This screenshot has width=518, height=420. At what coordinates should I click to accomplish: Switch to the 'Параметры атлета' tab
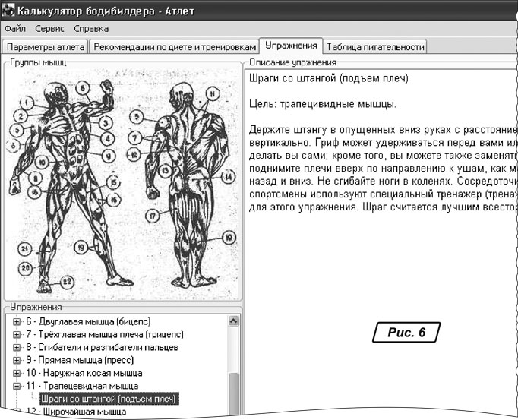point(46,47)
